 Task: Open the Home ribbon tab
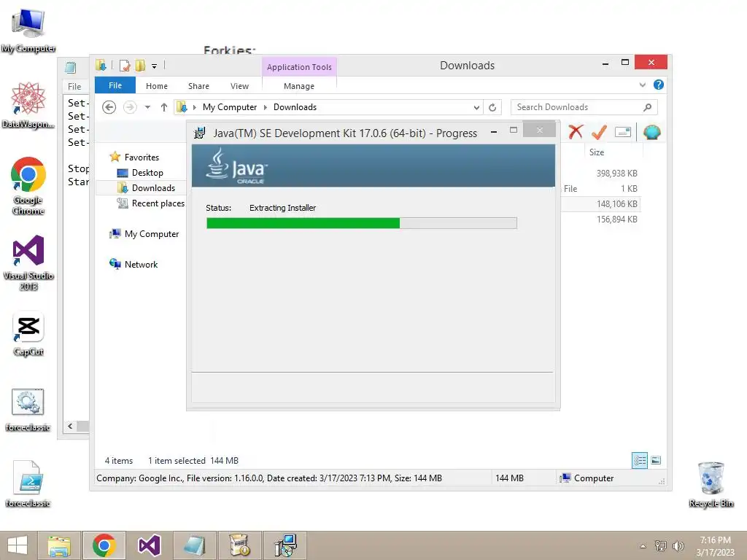(x=157, y=86)
